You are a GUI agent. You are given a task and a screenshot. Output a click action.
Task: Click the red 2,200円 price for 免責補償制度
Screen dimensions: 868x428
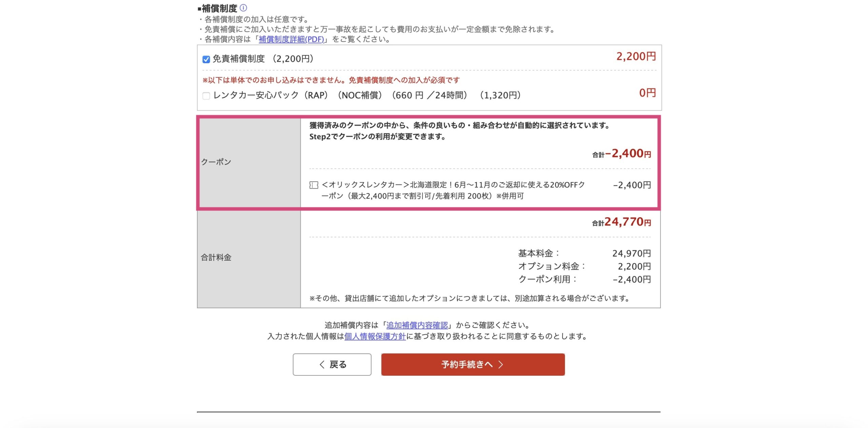[x=636, y=56]
